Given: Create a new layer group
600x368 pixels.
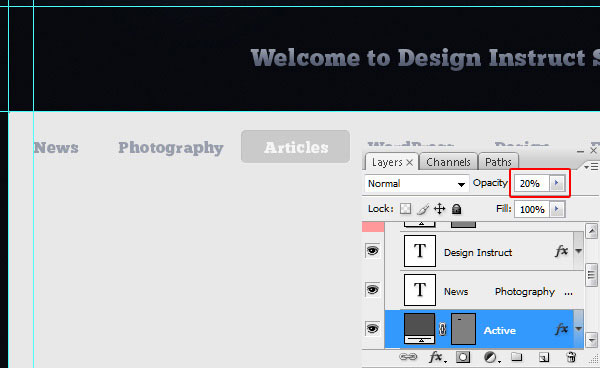Looking at the screenshot, I should point(517,357).
